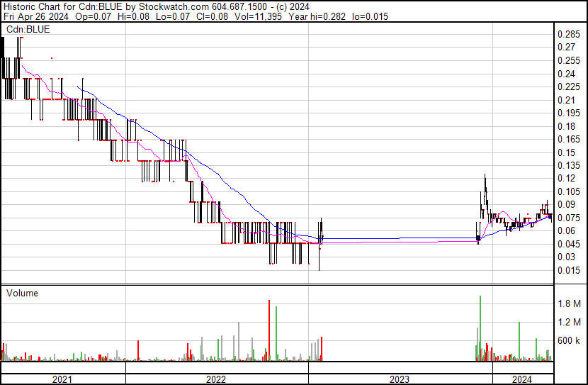
Task: Click the 2021 year label
Action: pyautogui.click(x=62, y=380)
